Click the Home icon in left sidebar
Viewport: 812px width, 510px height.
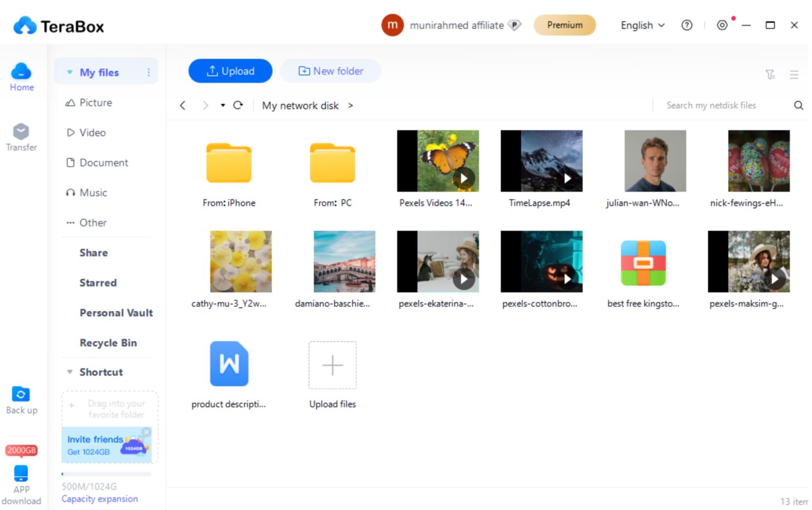click(21, 74)
